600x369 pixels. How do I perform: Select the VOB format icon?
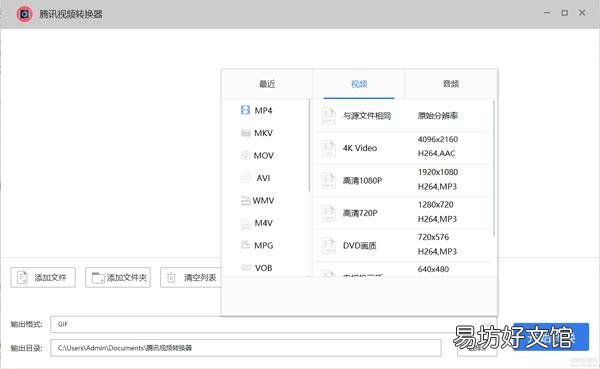pos(247,268)
